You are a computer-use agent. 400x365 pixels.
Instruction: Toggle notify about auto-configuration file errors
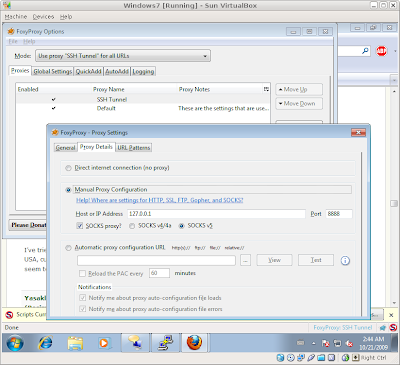tap(82, 309)
